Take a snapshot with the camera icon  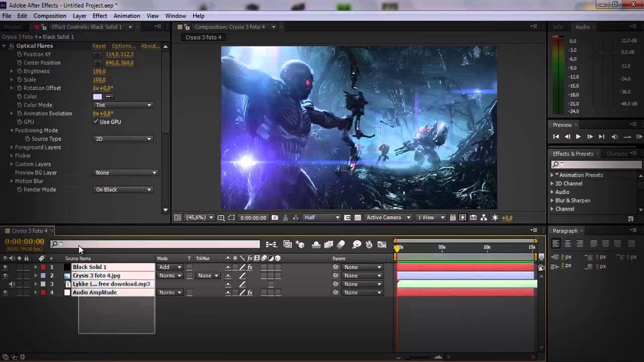coord(275,218)
